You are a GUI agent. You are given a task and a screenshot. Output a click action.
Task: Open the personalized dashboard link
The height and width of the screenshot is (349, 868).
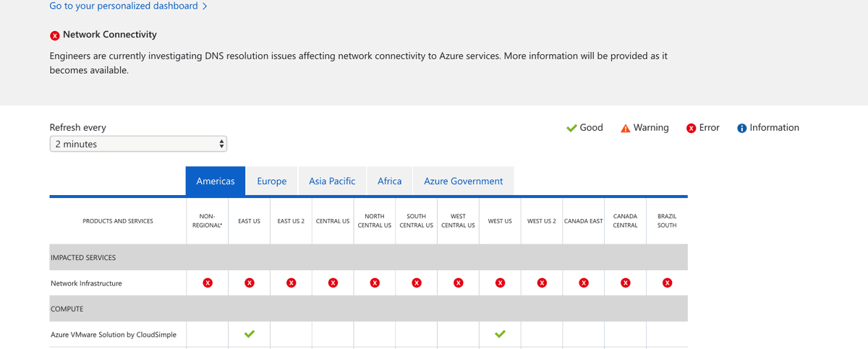(129, 6)
